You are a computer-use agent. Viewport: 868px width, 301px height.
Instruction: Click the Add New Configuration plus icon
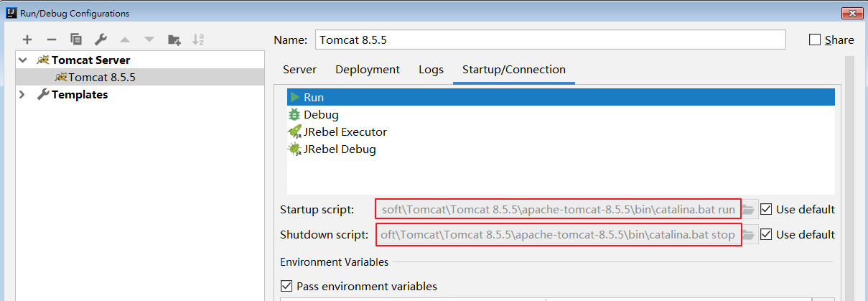(x=27, y=40)
